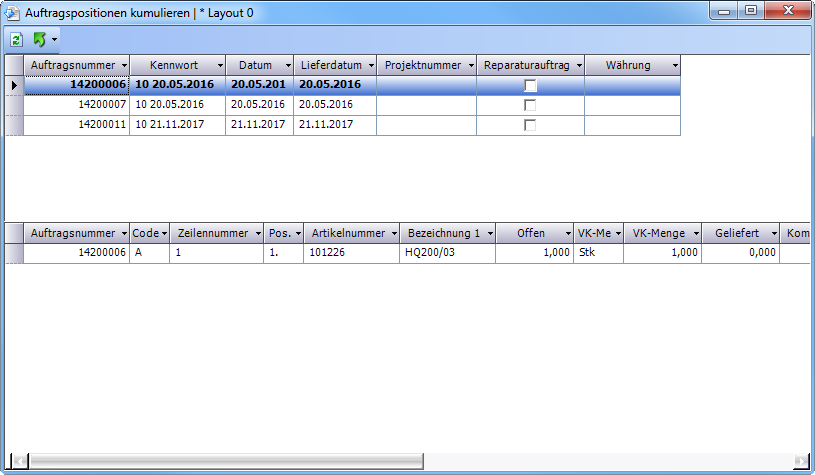Open dropdown arrow beside green arrow icon
This screenshot has width=815, height=475.
pyautogui.click(x=54, y=40)
